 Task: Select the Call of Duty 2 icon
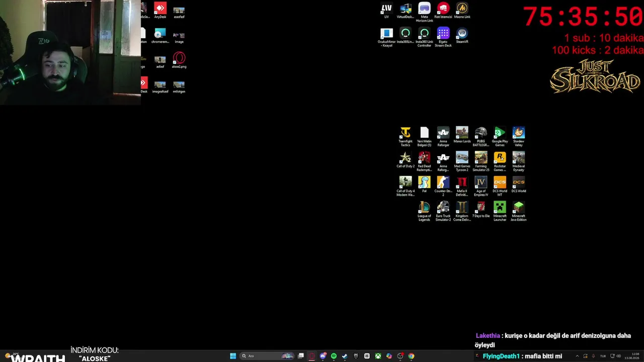[x=406, y=160]
